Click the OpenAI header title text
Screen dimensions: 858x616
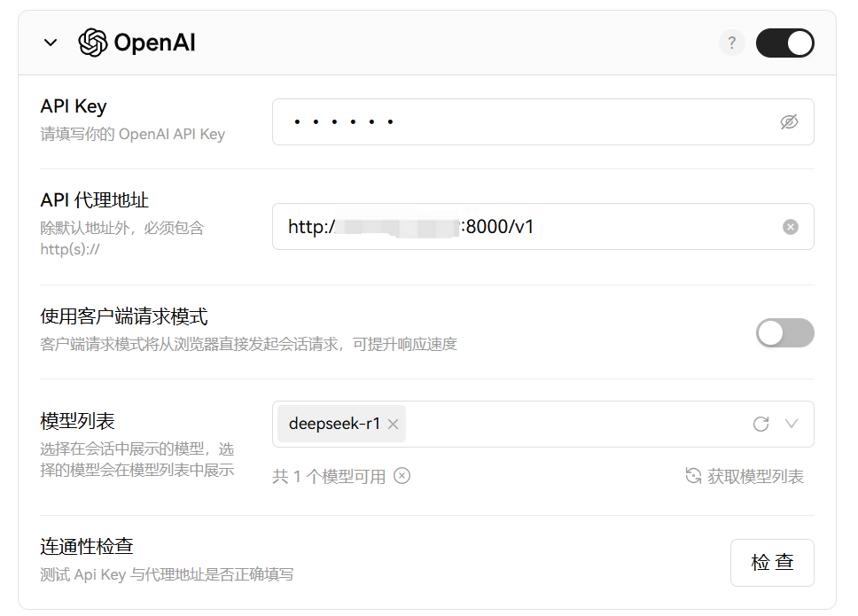154,43
